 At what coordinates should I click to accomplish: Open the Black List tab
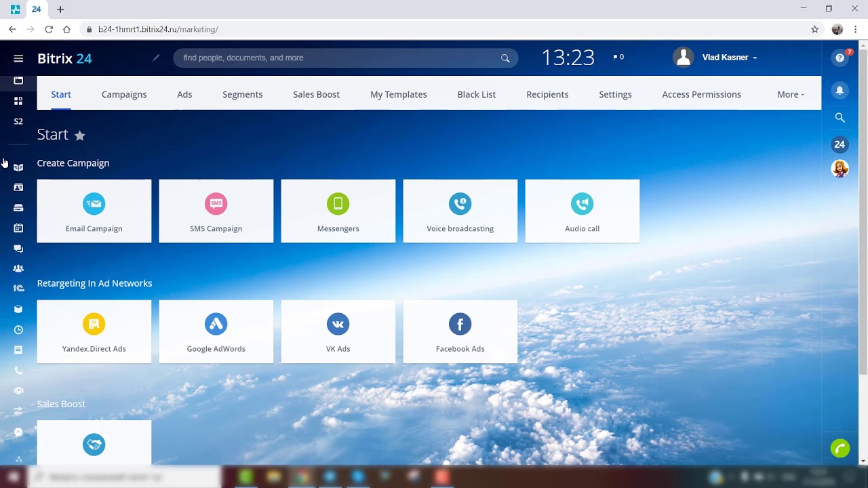[x=477, y=94]
